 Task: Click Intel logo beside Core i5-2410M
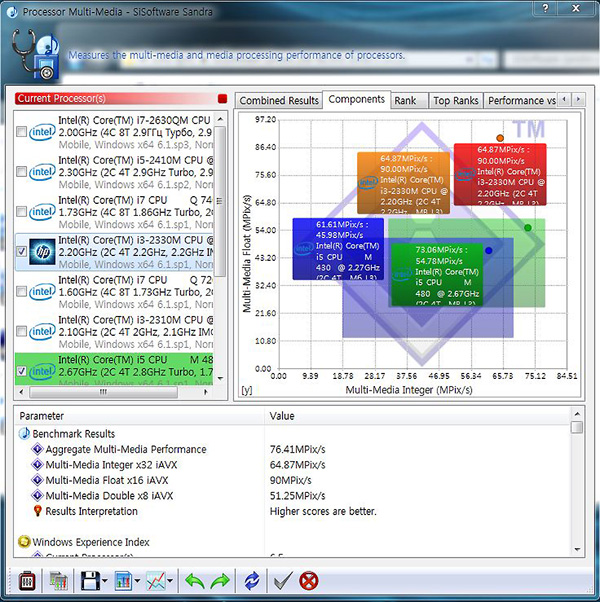point(42,172)
